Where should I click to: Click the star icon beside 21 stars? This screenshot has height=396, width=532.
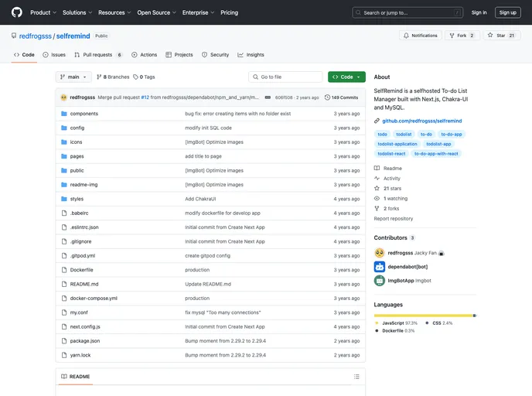[x=377, y=188]
